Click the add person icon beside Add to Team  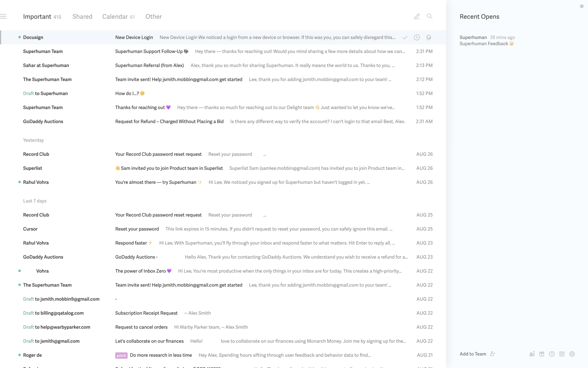tap(492, 354)
